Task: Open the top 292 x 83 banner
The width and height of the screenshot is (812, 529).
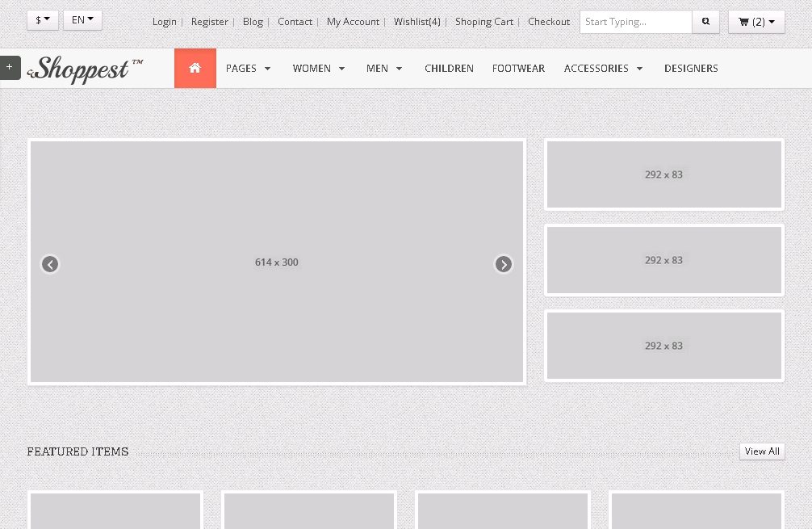Action: tap(663, 174)
